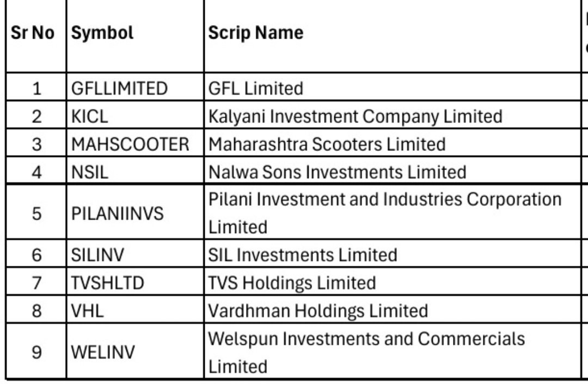The height and width of the screenshot is (384, 588).
Task: Select the VHL symbol cell
Action: click(135, 309)
